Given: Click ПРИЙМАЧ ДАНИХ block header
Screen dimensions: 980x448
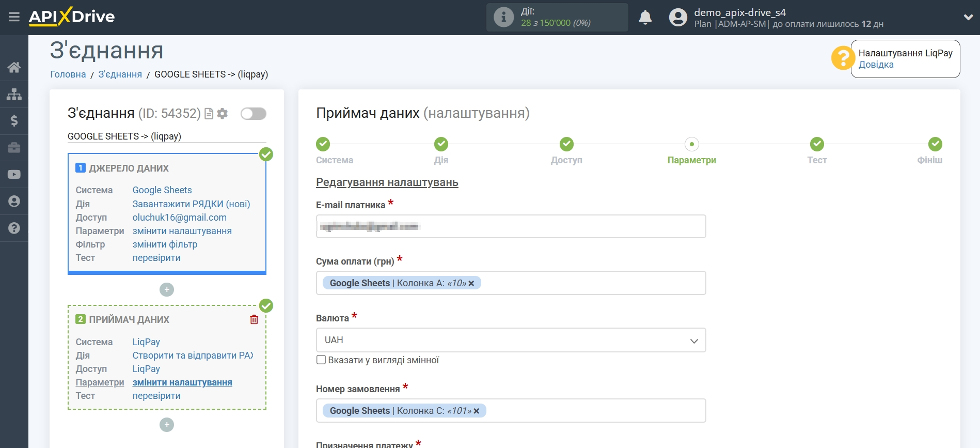Looking at the screenshot, I should coord(129,320).
